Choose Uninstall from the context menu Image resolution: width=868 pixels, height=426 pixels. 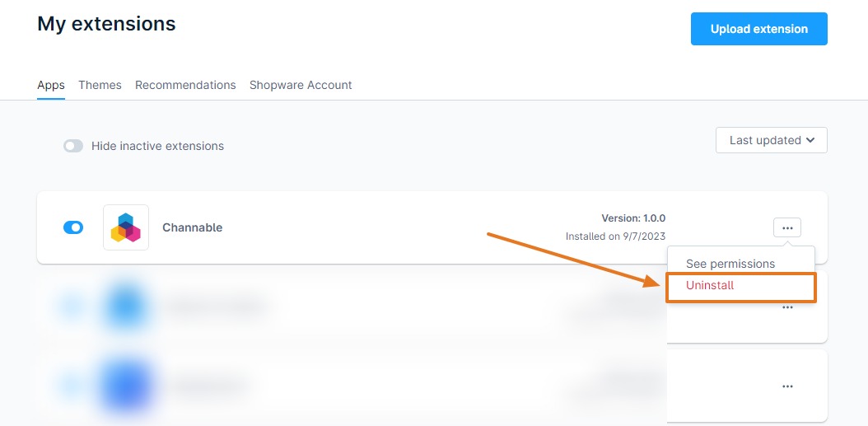pos(710,285)
